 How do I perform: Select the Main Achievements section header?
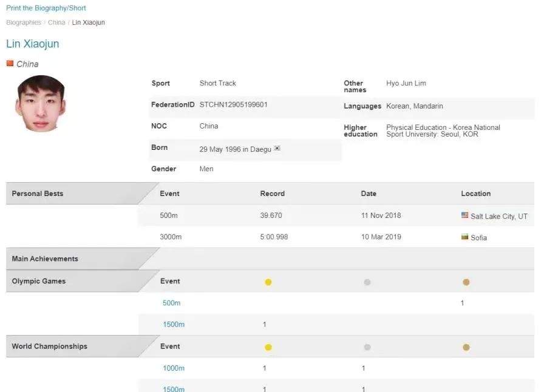click(82, 259)
